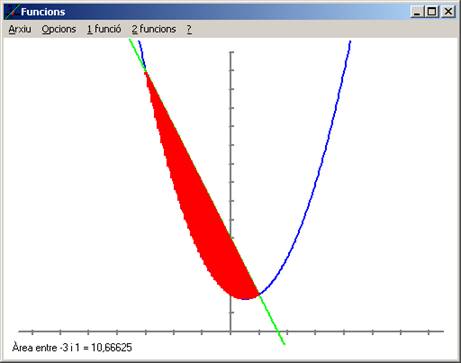Maximize the Funcions window

pyautogui.click(x=432, y=12)
